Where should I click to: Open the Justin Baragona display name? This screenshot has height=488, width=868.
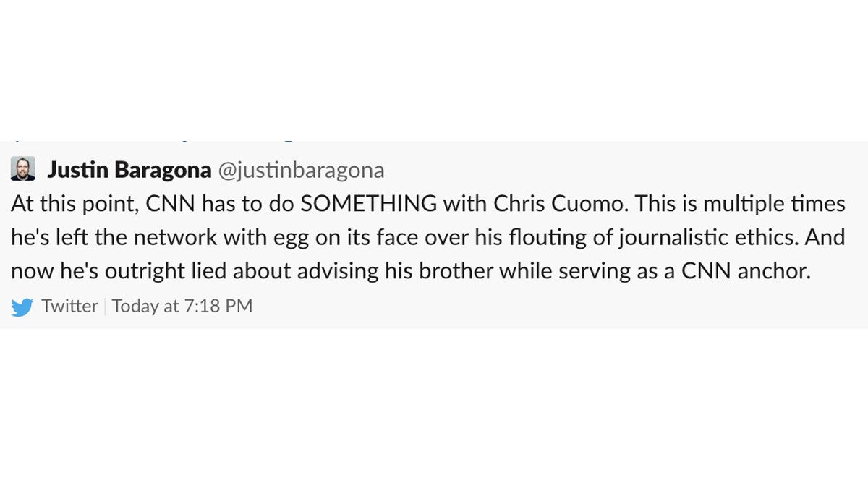(x=129, y=170)
